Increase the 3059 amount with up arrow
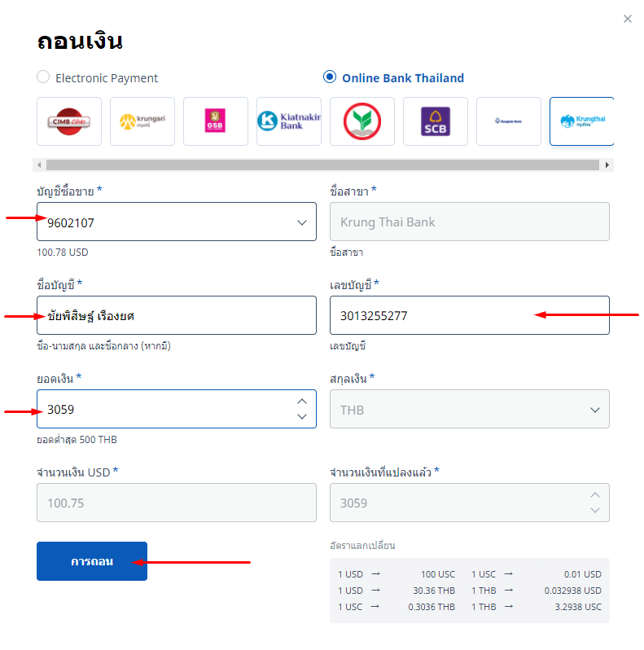 (x=302, y=401)
